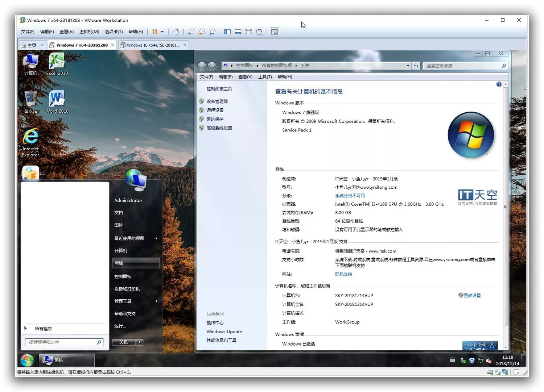The image size is (544, 392).
Task: Open 控制面板 from Start menu
Action: pos(136,277)
